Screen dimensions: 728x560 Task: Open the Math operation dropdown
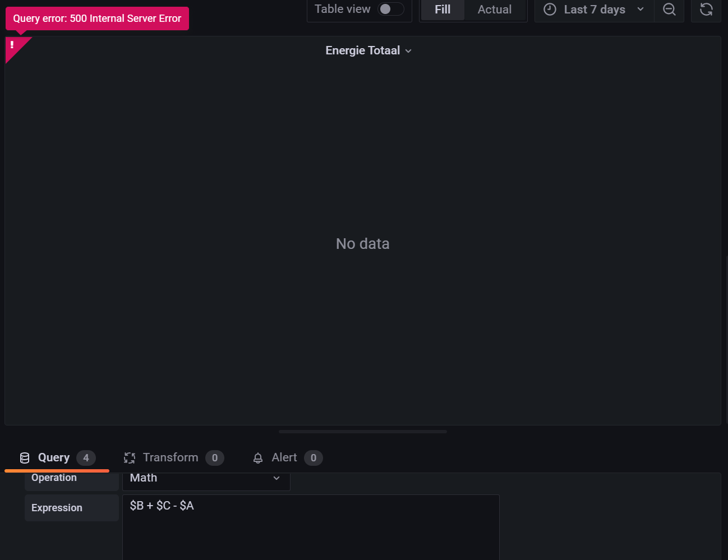pyautogui.click(x=206, y=478)
